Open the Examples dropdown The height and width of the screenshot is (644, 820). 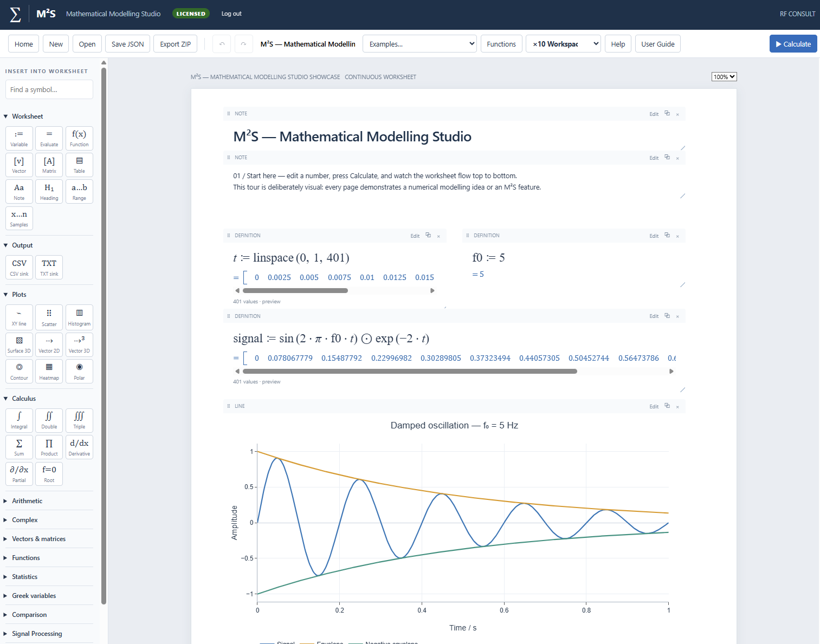419,44
